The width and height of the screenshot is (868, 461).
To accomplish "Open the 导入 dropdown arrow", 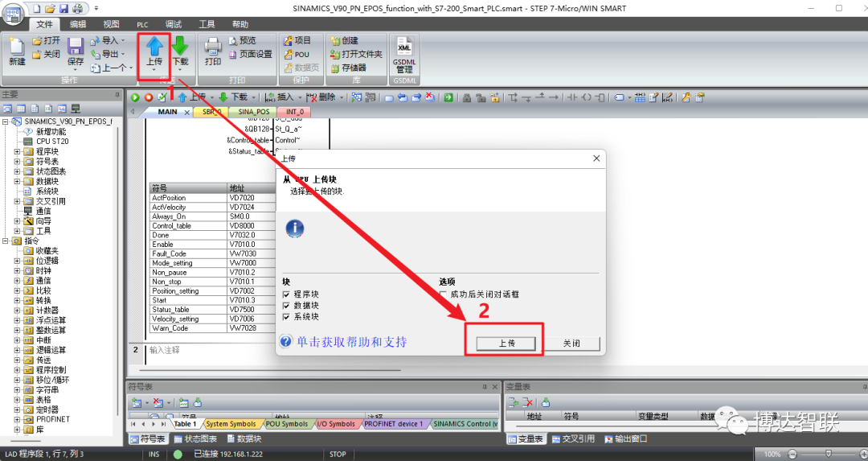I will pyautogui.click(x=123, y=40).
